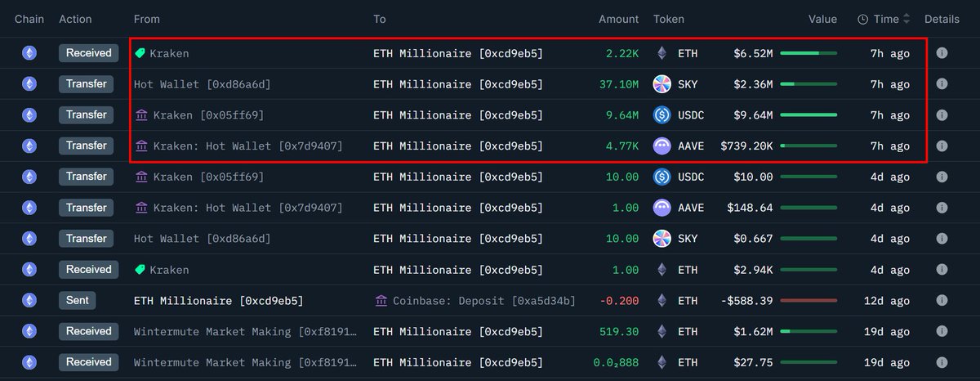
Task: Click the info icon on the 2.22K ETH row
Action: 942,53
